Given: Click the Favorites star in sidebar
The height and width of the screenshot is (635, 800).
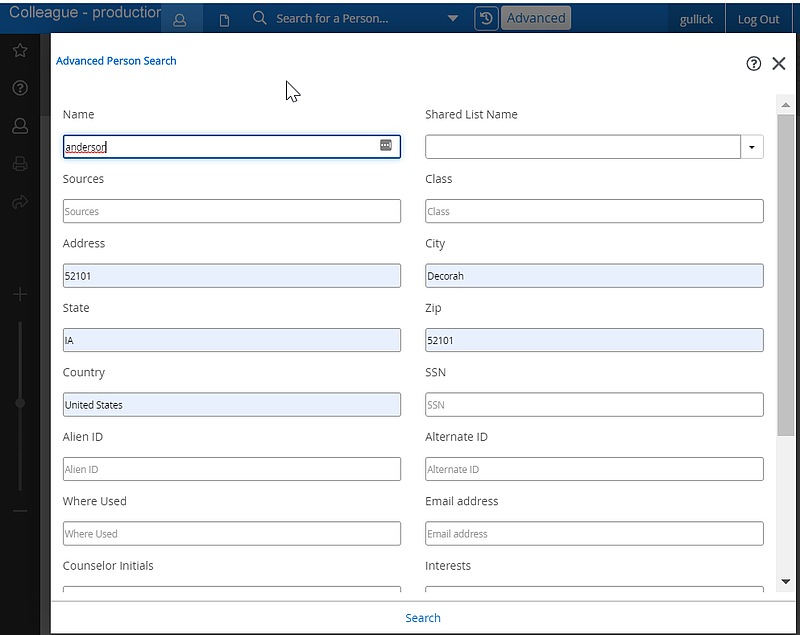Looking at the screenshot, I should (19, 50).
